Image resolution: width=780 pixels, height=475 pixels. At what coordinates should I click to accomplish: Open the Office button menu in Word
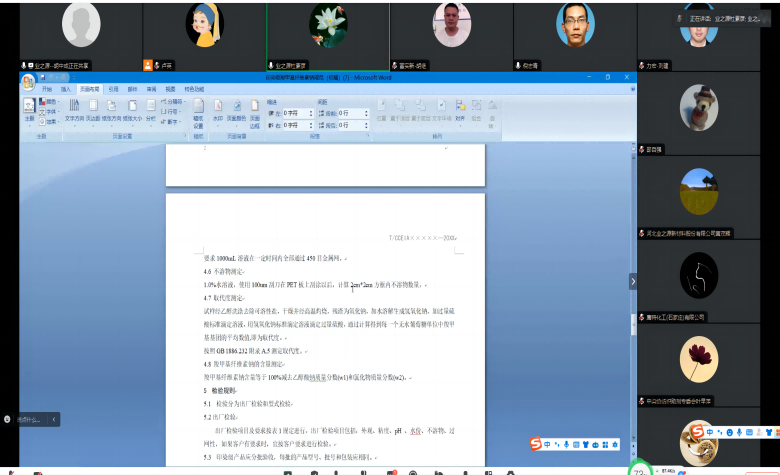pyautogui.click(x=28, y=82)
